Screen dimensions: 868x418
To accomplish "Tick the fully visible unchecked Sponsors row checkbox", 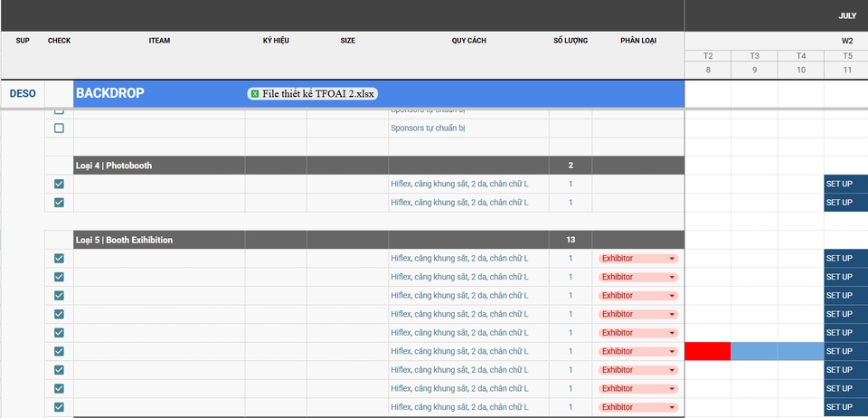I will 59,128.
